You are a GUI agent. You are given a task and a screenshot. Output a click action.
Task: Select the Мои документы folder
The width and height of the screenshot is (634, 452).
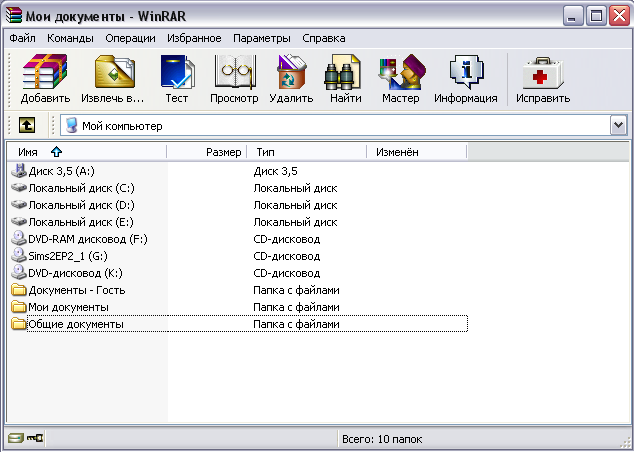pos(68,307)
